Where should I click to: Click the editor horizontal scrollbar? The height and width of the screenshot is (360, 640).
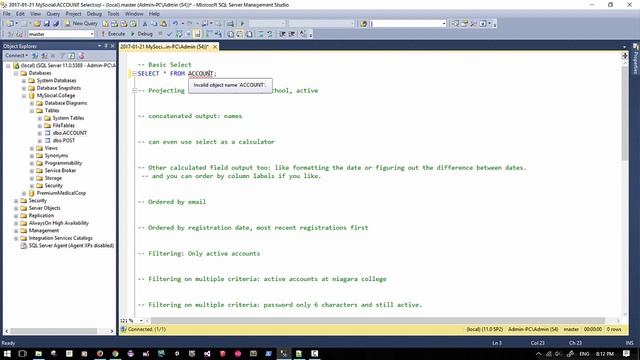click(378, 321)
